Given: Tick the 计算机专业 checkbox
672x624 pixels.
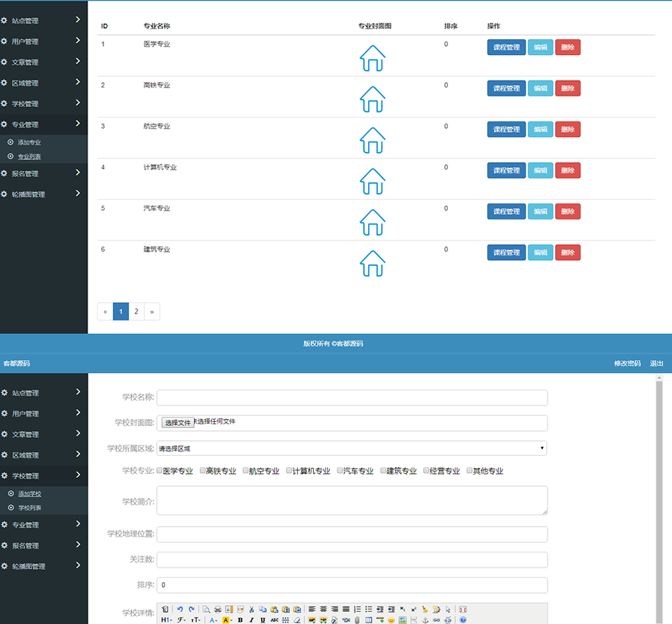Looking at the screenshot, I should tap(288, 471).
